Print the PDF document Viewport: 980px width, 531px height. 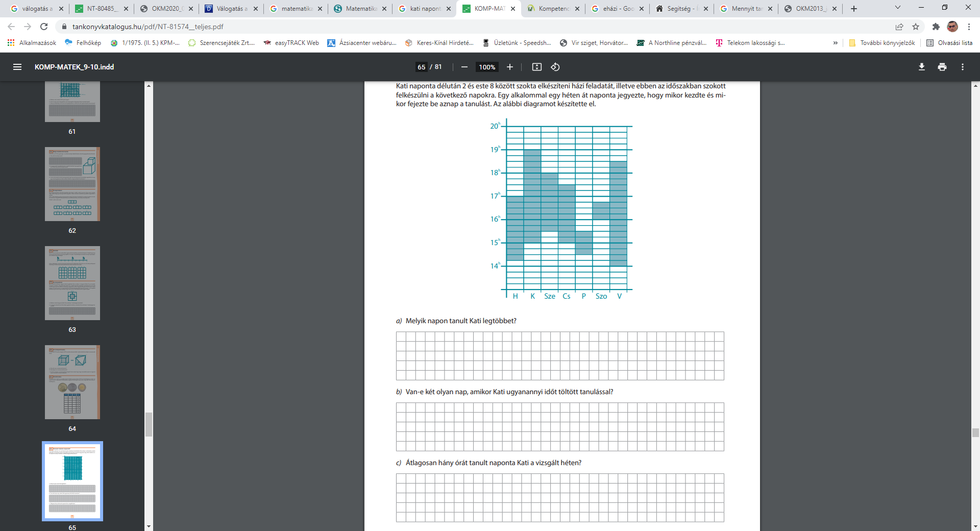942,67
